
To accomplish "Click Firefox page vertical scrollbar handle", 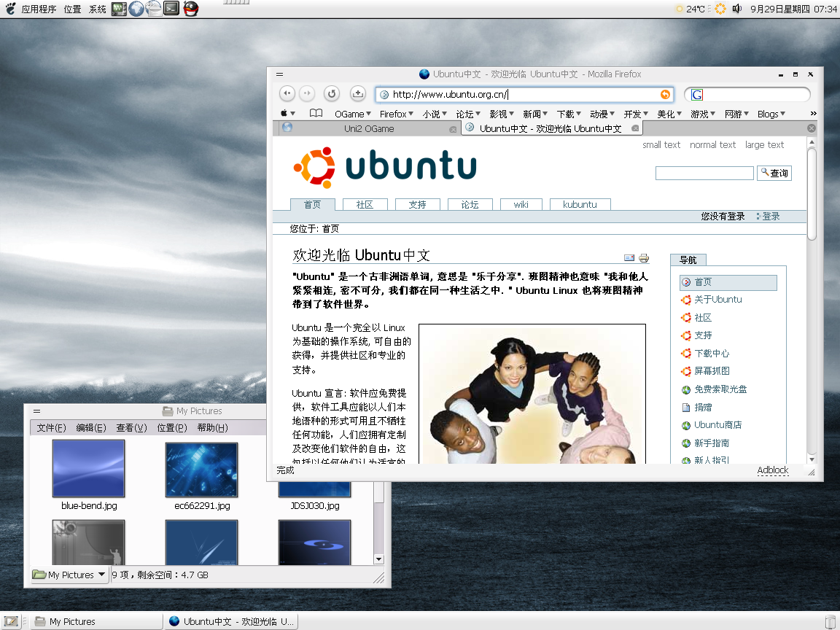I will [x=812, y=194].
